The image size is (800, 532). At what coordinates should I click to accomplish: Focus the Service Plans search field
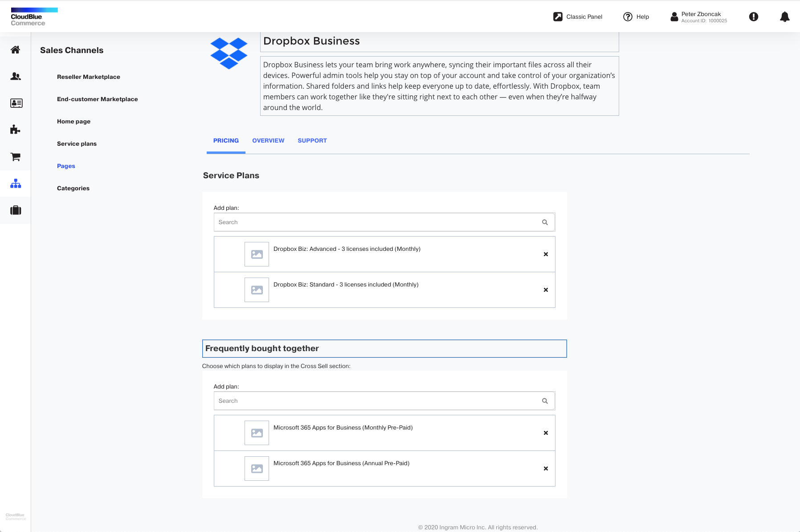coord(384,222)
